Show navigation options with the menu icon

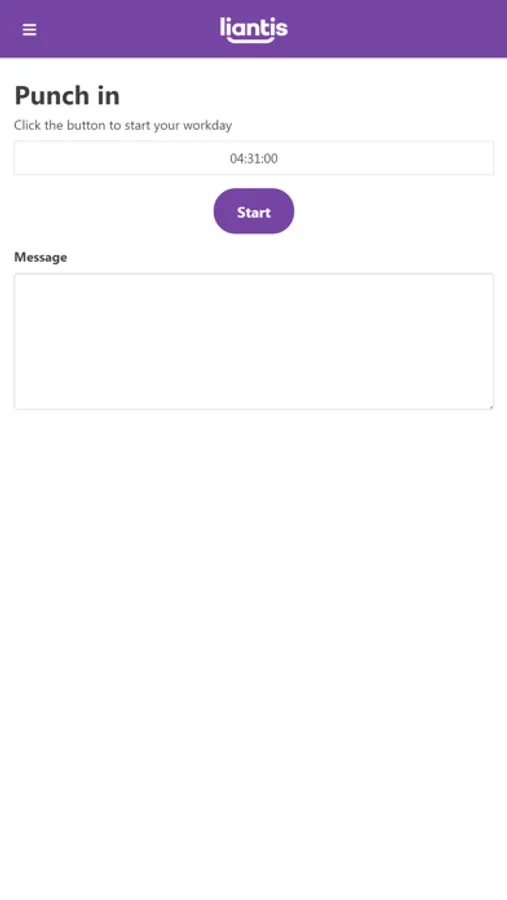(x=29, y=30)
